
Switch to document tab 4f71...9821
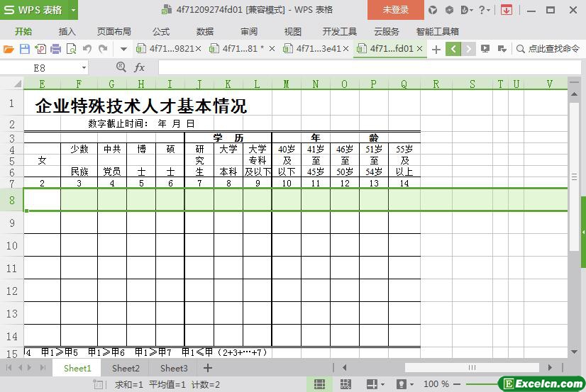(165, 48)
